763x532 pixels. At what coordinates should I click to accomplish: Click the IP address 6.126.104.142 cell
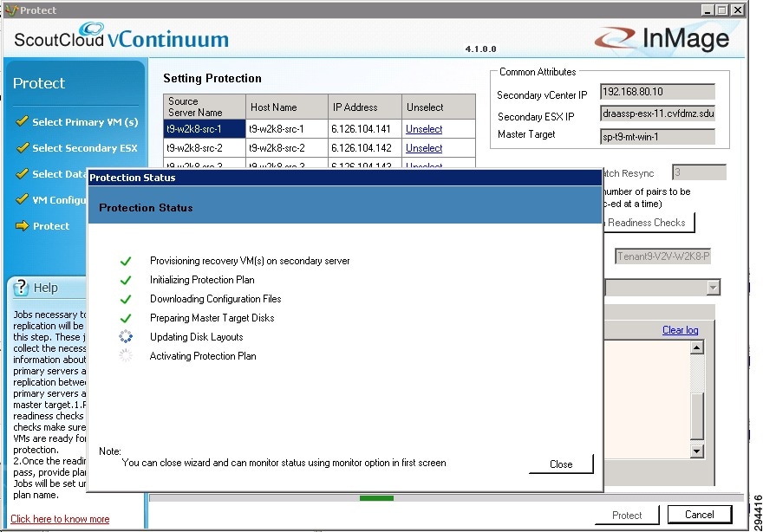[365, 148]
